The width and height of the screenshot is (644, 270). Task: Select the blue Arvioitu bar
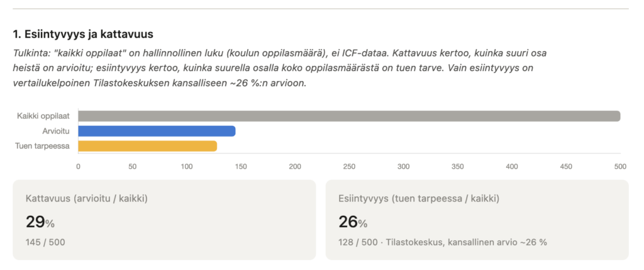click(157, 131)
